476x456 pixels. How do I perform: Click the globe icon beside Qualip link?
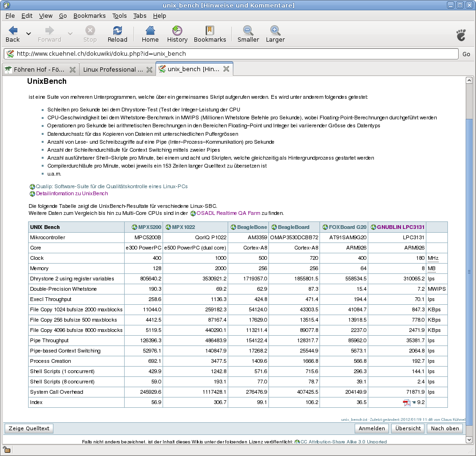(x=32, y=187)
